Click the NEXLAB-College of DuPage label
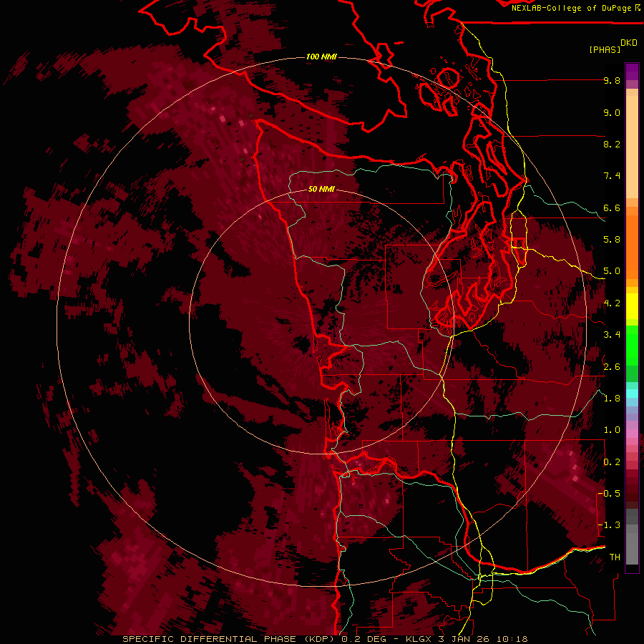This screenshot has height=644, width=644. (x=571, y=8)
